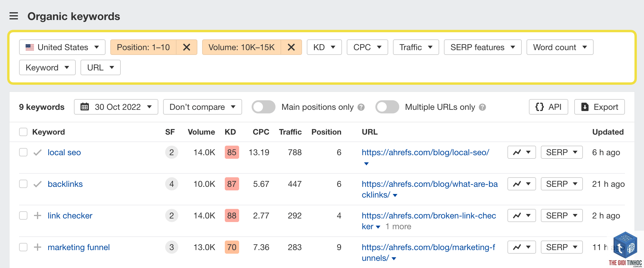The height and width of the screenshot is (268, 644).
Task: Open position chart for local seo row
Action: pyautogui.click(x=522, y=152)
